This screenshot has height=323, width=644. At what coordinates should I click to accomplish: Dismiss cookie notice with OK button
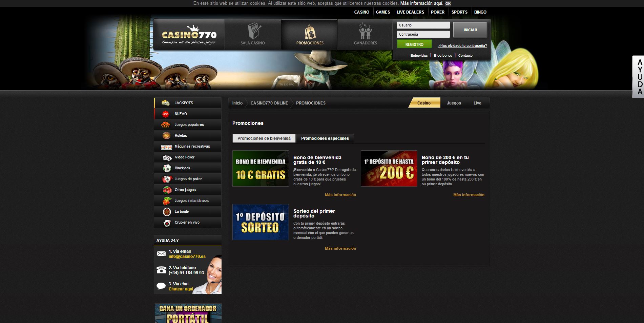[448, 3]
